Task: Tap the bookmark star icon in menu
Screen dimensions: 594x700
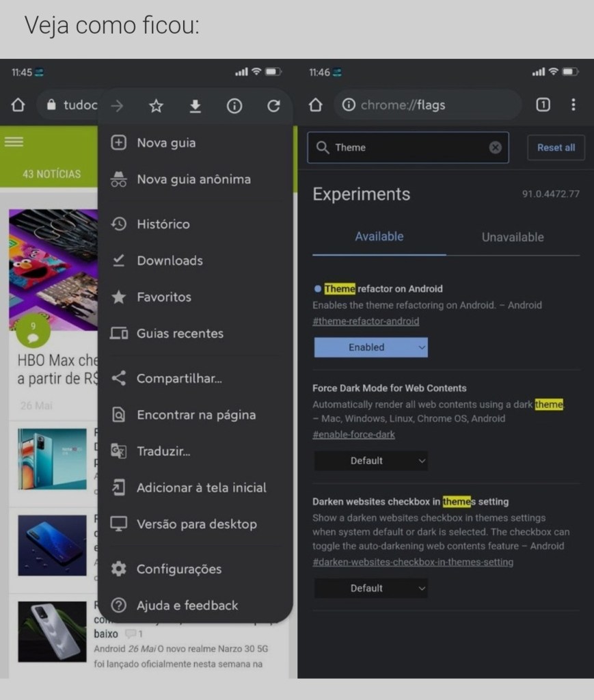Action: tap(157, 106)
